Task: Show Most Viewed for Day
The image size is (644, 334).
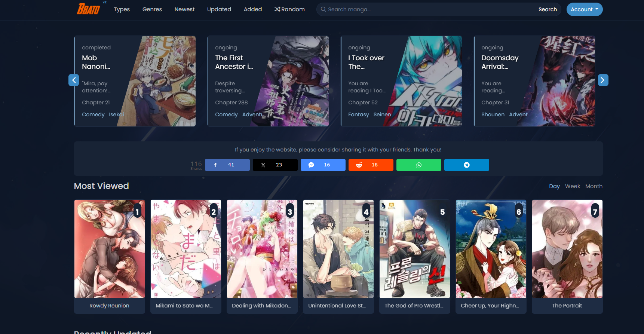Action: (x=554, y=186)
